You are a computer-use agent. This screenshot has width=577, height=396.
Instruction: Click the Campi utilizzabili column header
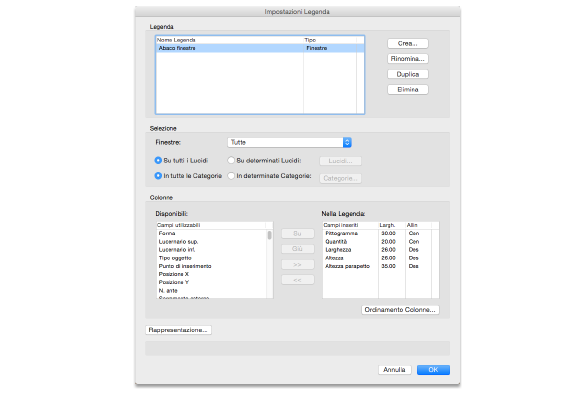211,225
